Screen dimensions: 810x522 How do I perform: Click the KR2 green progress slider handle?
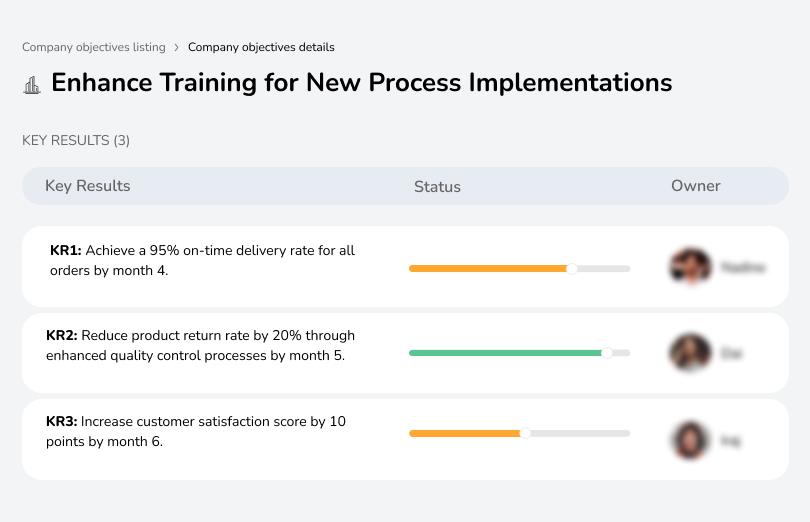[607, 353]
